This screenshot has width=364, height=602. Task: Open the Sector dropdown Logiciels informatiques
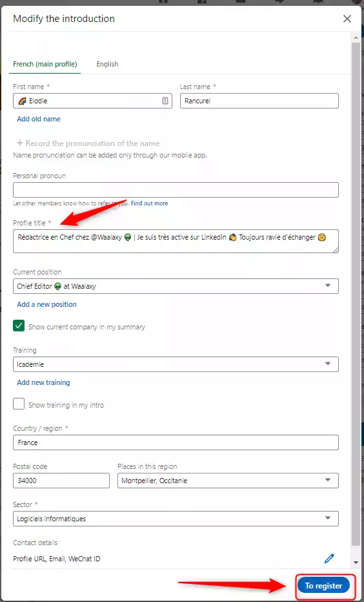[x=176, y=518]
